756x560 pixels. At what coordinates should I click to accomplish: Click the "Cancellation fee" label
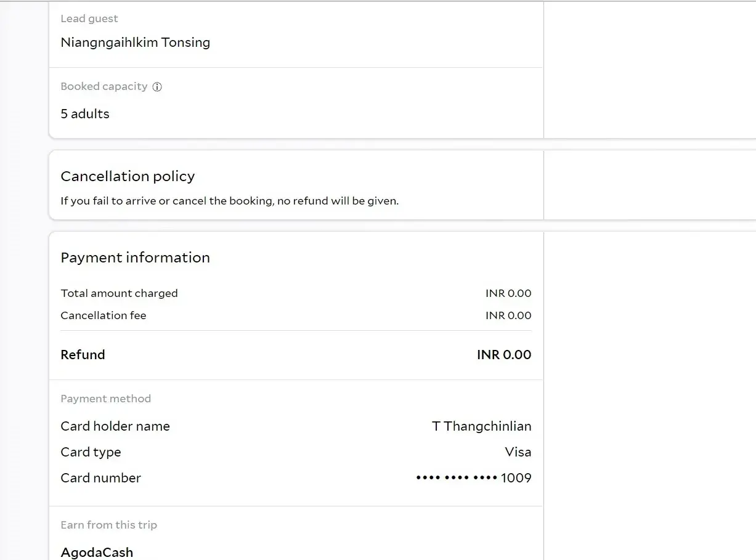(x=104, y=315)
